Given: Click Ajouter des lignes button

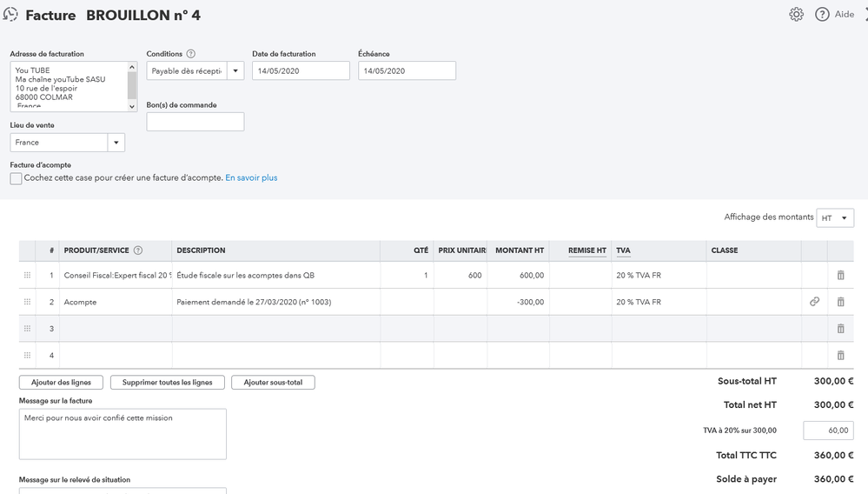Looking at the screenshot, I should click(x=61, y=383).
